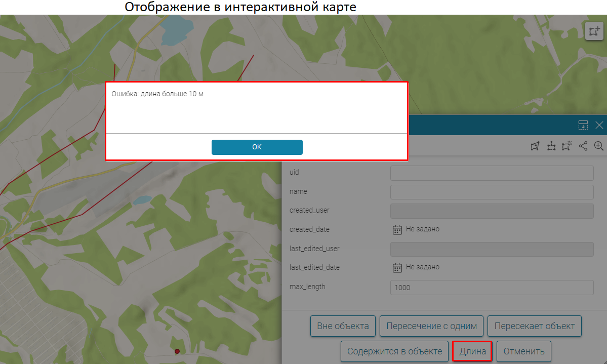Click the 'Вне объекта' button
607x364 pixels.
pos(343,326)
